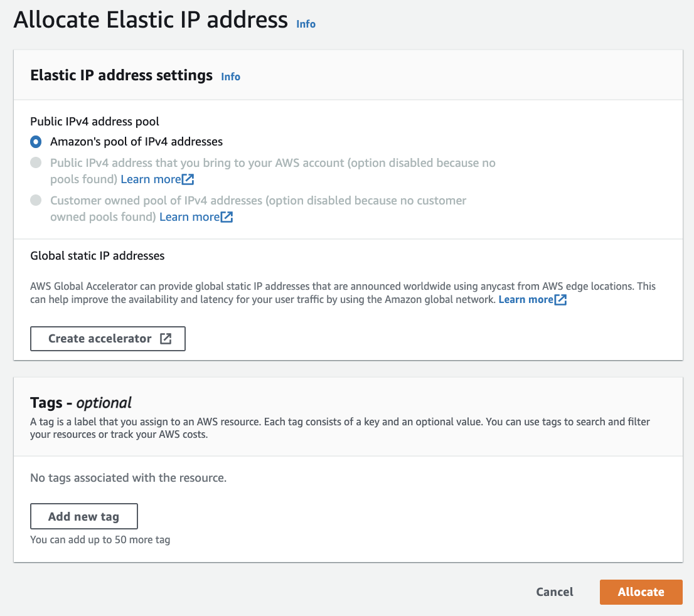
Task: Click external-link icon after customer owned Learn more
Action: tap(227, 217)
